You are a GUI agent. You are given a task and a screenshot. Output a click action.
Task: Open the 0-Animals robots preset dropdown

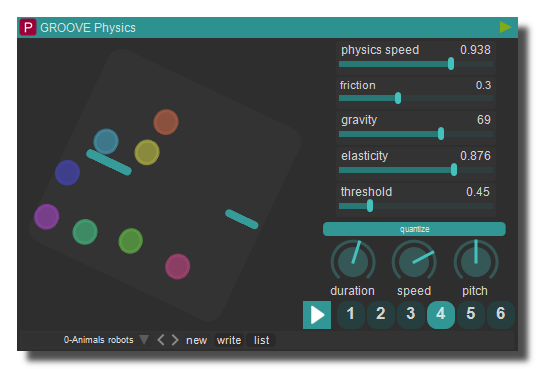tap(144, 340)
